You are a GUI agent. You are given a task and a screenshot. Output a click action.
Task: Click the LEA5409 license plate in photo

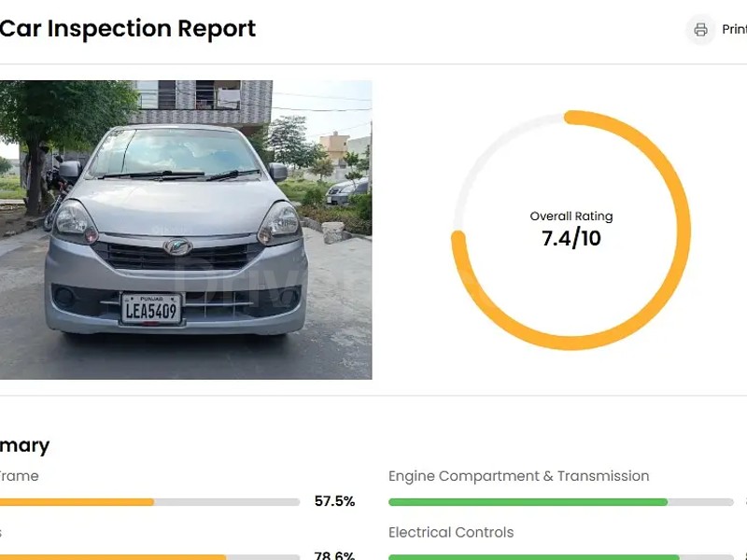(150, 310)
